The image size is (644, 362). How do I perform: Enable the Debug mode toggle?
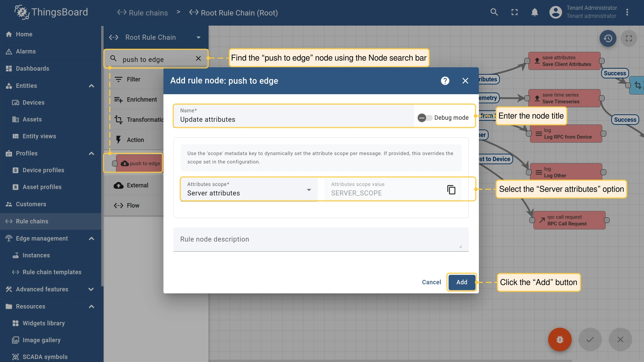[x=425, y=118]
